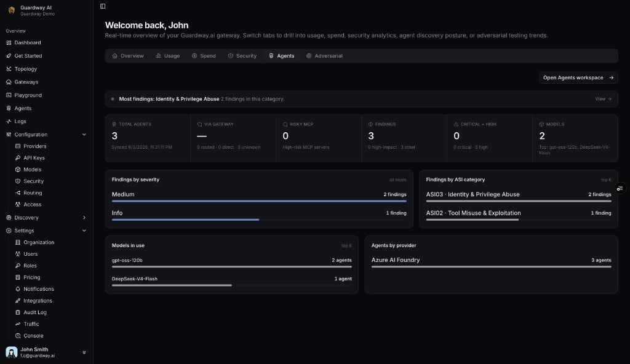Viewport: 630px width, 364px height.
Task: Click the Agents sidebar icon
Action: (9, 108)
